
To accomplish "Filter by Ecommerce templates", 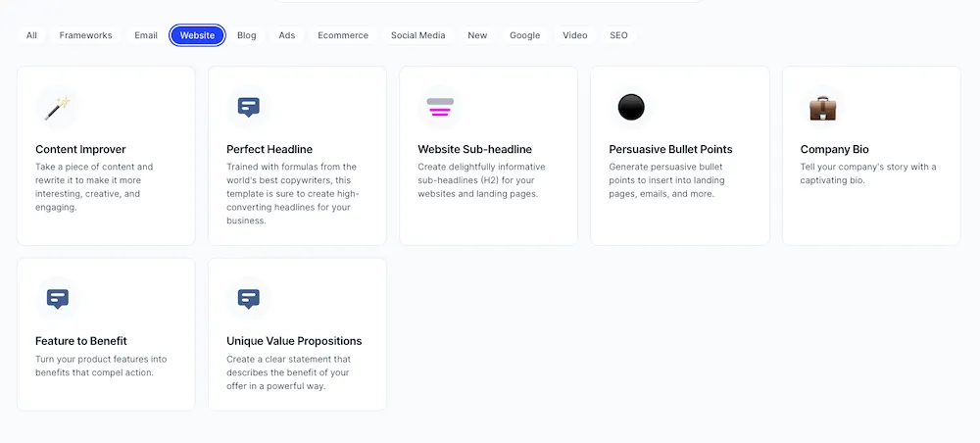I will (343, 35).
